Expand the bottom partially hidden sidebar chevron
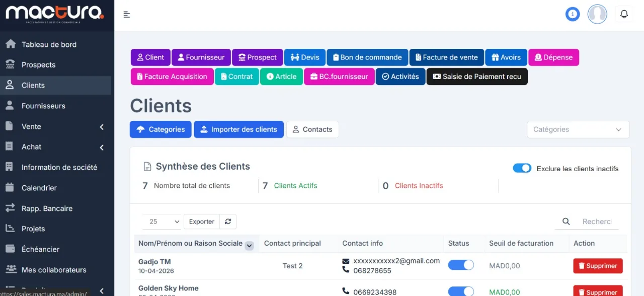Image resolution: width=644 pixels, height=296 pixels. pyautogui.click(x=102, y=291)
